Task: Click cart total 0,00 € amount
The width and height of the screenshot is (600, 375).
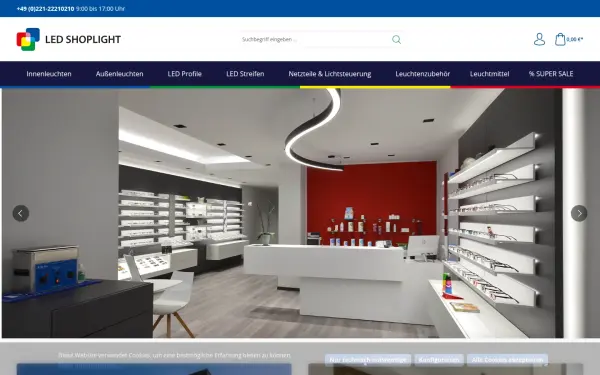Action: pyautogui.click(x=575, y=39)
